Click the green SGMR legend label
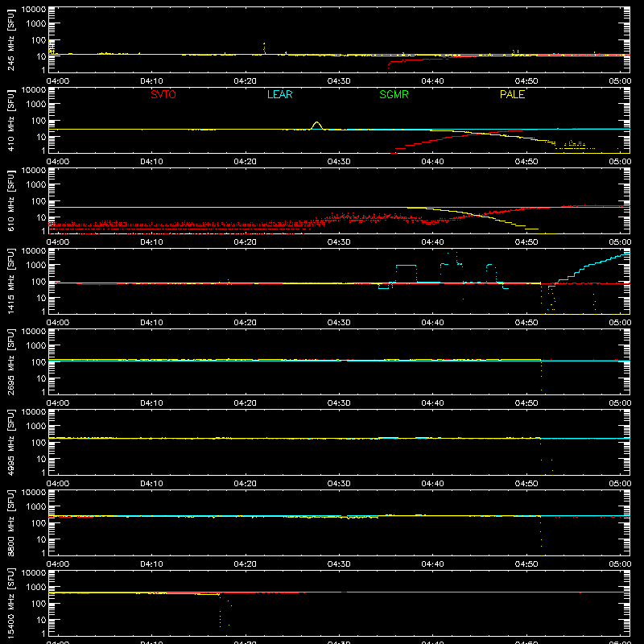This screenshot has height=644, width=644. point(394,94)
